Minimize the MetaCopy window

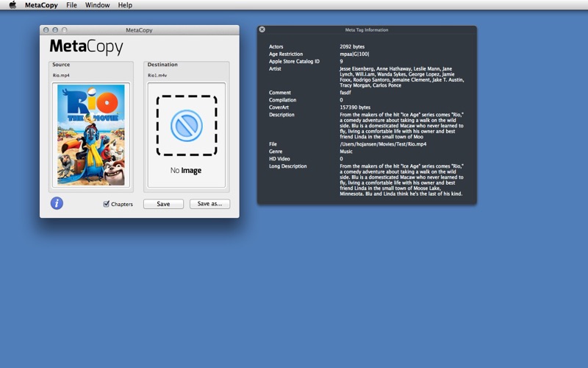(55, 30)
